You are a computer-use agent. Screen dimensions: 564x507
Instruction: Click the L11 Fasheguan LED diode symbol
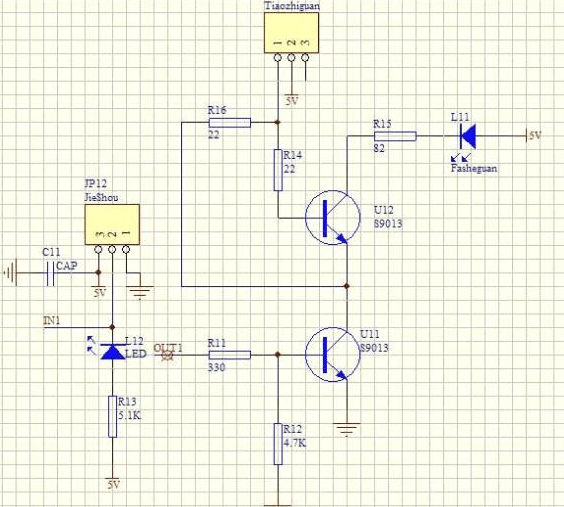coord(468,136)
